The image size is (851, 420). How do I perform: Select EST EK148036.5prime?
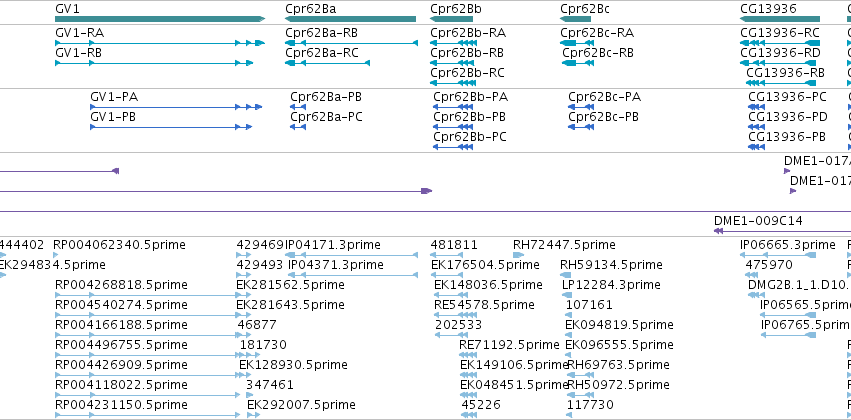pyautogui.click(x=488, y=285)
